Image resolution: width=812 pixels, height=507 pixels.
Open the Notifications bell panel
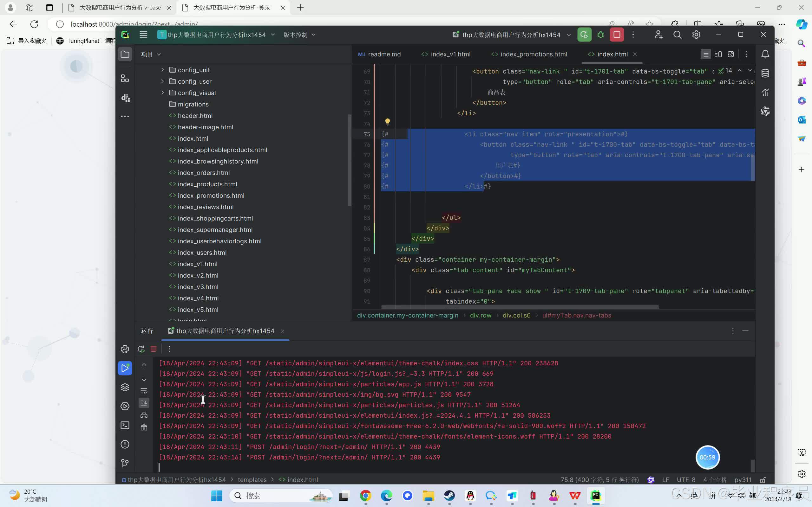(765, 54)
